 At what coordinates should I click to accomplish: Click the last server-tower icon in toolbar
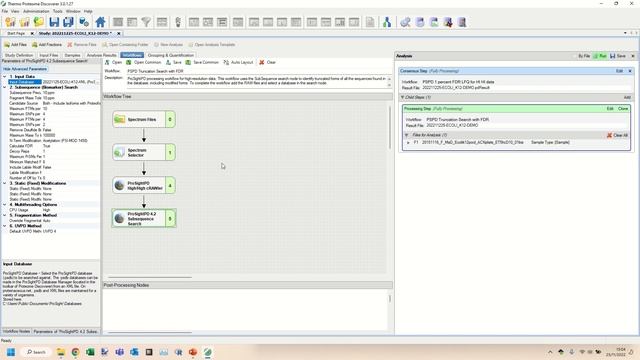click(462, 22)
